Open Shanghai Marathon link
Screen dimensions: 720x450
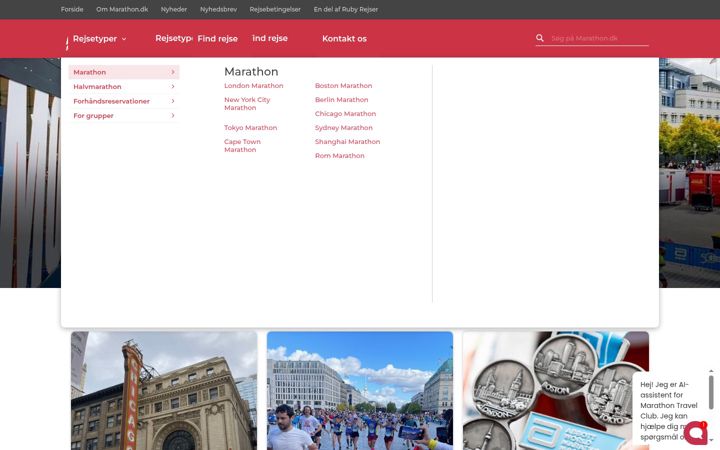pyautogui.click(x=348, y=142)
